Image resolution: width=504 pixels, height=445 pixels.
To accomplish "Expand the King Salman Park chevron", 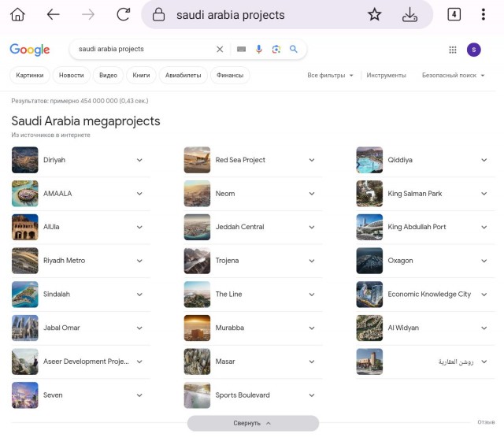I will (x=484, y=194).
